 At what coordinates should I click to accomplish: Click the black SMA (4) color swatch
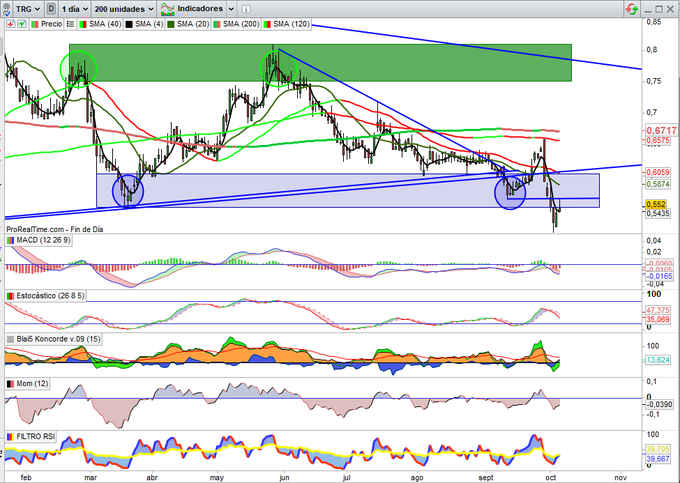click(x=129, y=24)
